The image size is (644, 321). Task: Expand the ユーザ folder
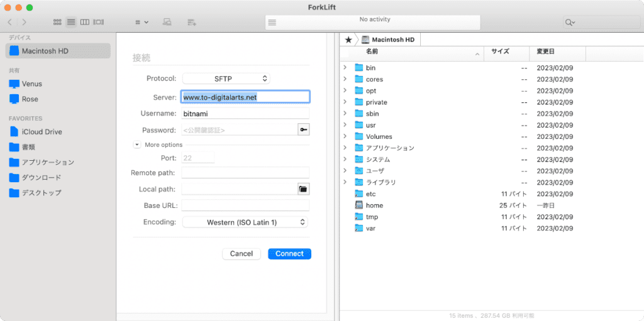coord(345,170)
